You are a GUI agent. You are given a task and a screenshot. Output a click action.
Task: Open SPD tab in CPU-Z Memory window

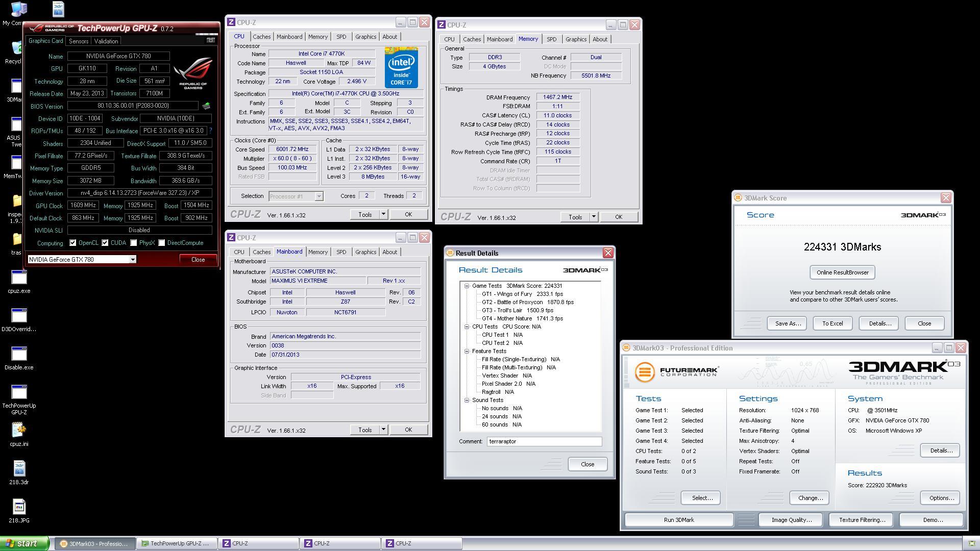(551, 39)
